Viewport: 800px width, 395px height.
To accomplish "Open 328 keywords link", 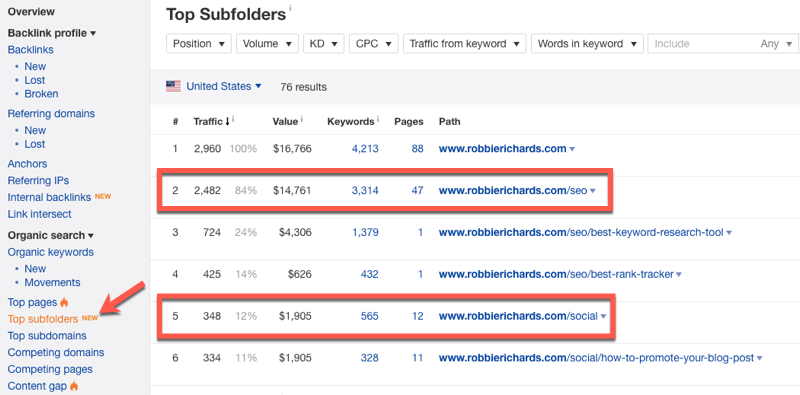I will 369,358.
